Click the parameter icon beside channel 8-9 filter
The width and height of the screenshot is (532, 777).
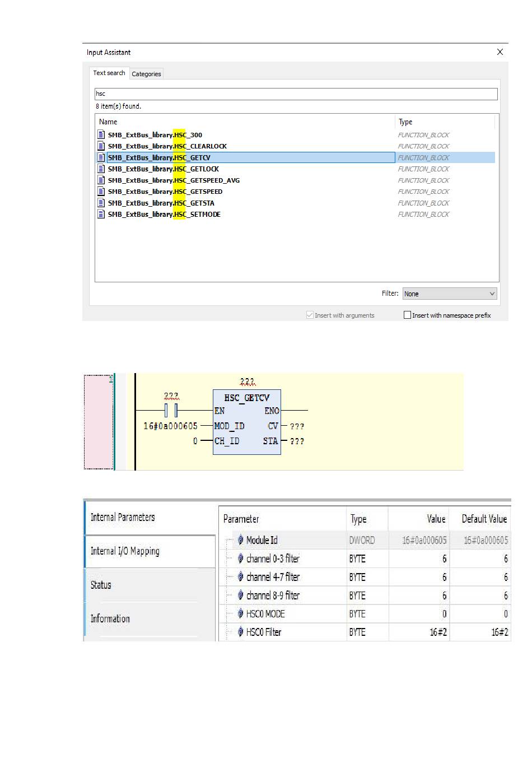[241, 595]
